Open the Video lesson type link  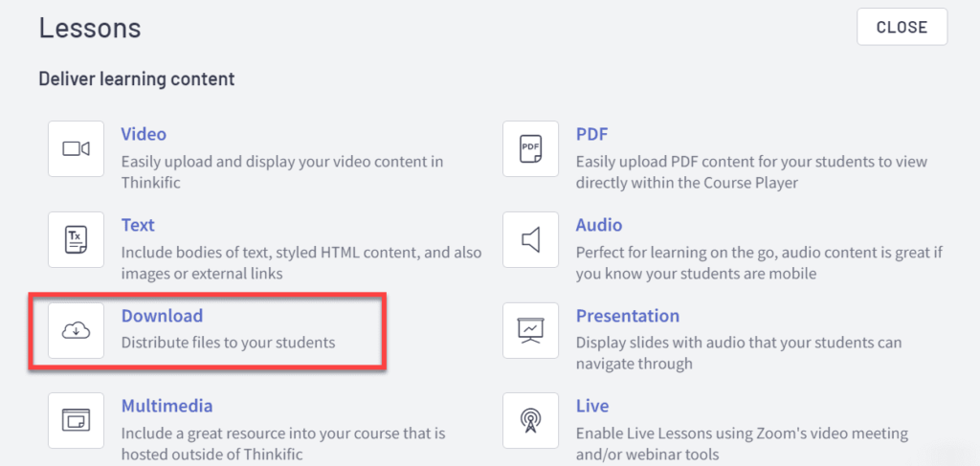[144, 134]
